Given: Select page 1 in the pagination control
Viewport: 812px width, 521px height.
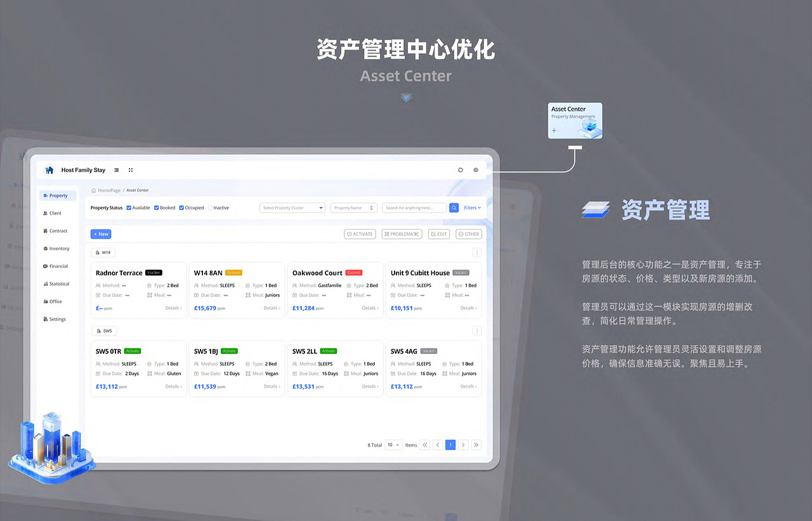Looking at the screenshot, I should click(x=450, y=445).
